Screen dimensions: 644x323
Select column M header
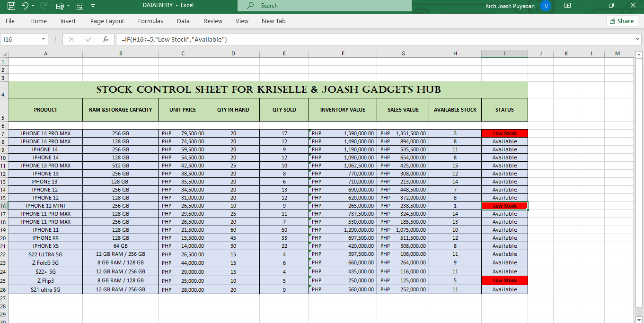point(618,53)
